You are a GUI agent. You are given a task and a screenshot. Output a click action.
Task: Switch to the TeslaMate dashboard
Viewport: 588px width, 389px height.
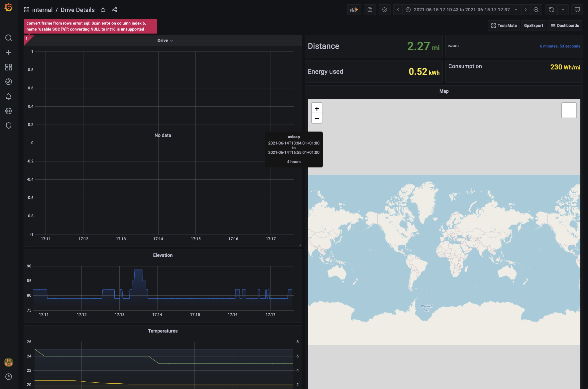pyautogui.click(x=504, y=25)
